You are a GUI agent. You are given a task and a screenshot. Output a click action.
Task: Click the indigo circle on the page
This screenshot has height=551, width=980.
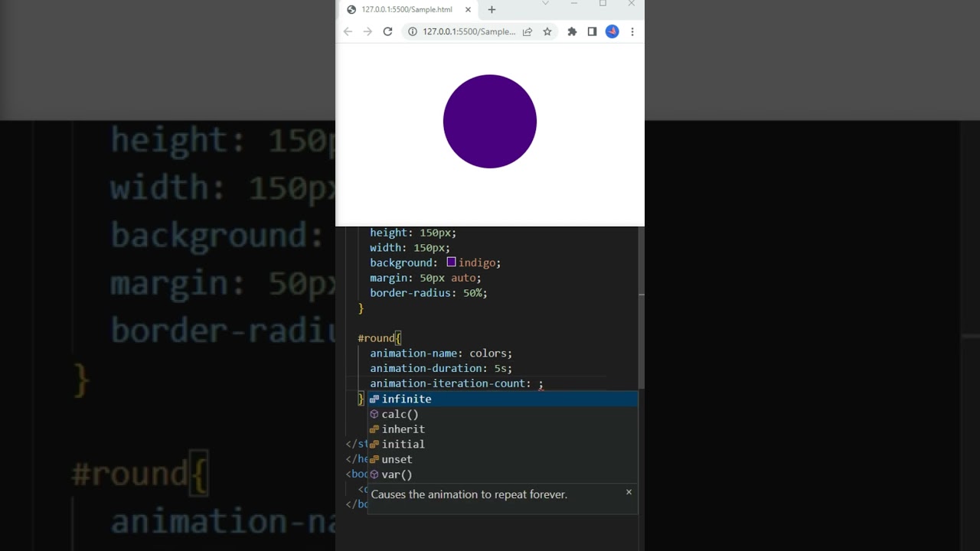tap(490, 121)
